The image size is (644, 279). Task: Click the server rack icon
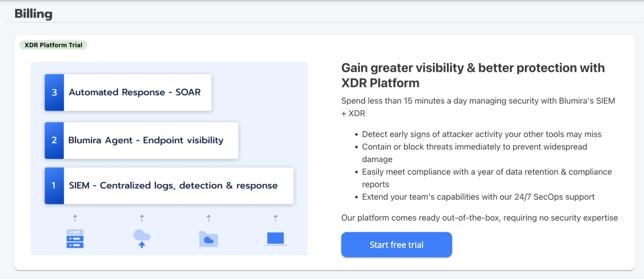tap(75, 239)
